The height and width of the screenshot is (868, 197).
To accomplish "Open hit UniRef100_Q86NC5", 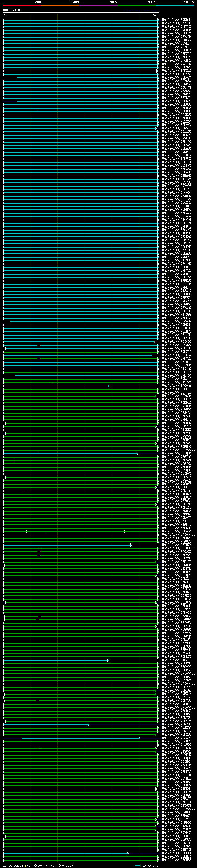I will pos(176,741).
